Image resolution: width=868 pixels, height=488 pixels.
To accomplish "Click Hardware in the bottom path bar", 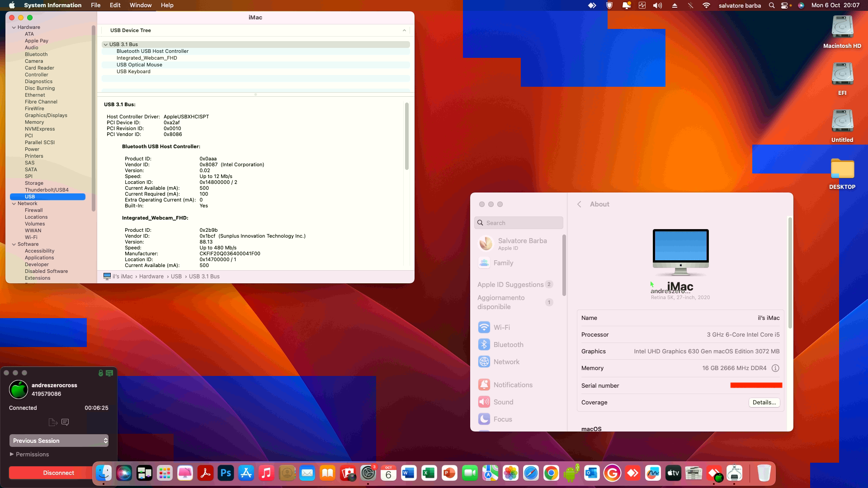I will click(x=151, y=277).
